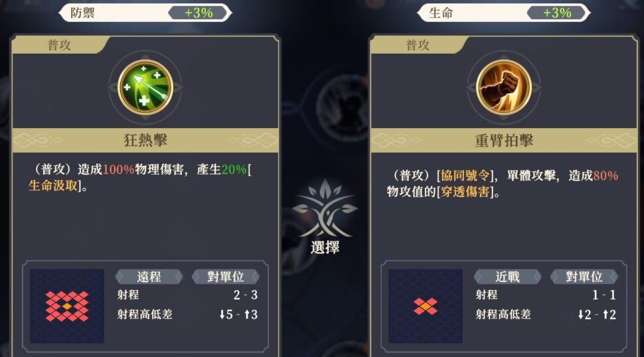Click the 狂熱擊 skill title banner
644x357 pixels.
[x=145, y=140]
